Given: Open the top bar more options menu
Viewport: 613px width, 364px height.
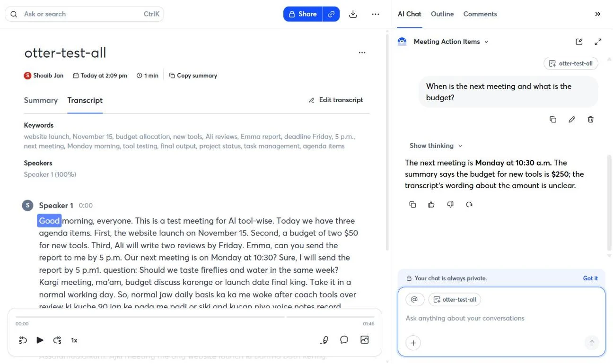Looking at the screenshot, I should (x=376, y=14).
